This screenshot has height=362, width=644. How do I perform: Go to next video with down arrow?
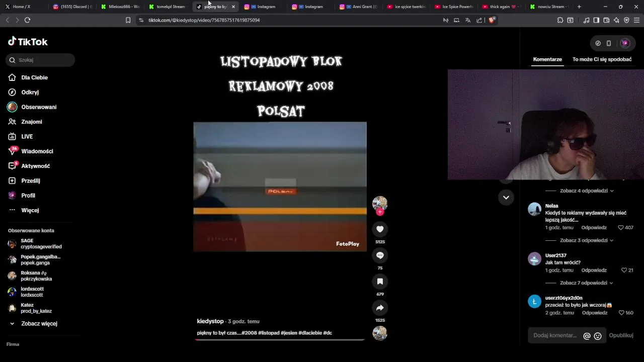506,197
